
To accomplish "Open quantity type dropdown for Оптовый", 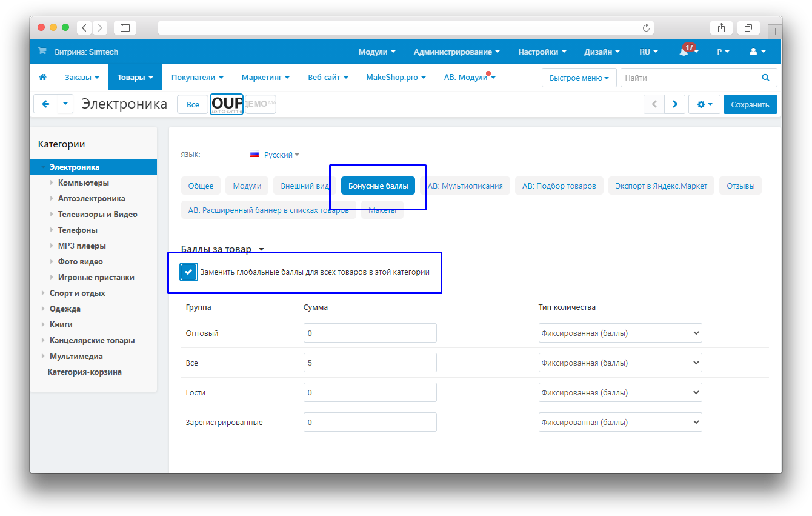I will tap(620, 333).
